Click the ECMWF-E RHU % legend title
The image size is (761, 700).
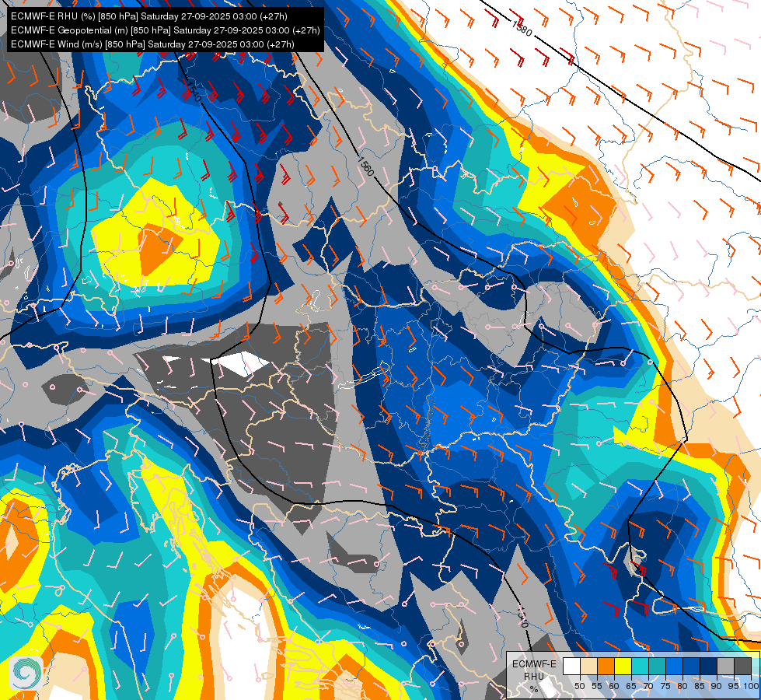click(x=534, y=676)
